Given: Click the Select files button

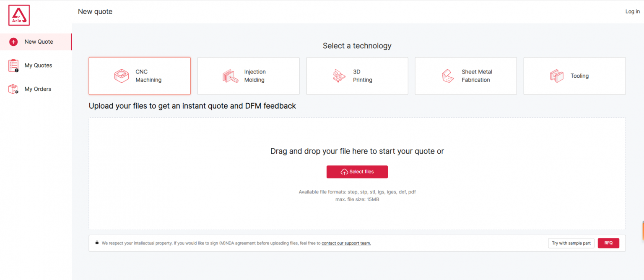Looking at the screenshot, I should point(357,172).
